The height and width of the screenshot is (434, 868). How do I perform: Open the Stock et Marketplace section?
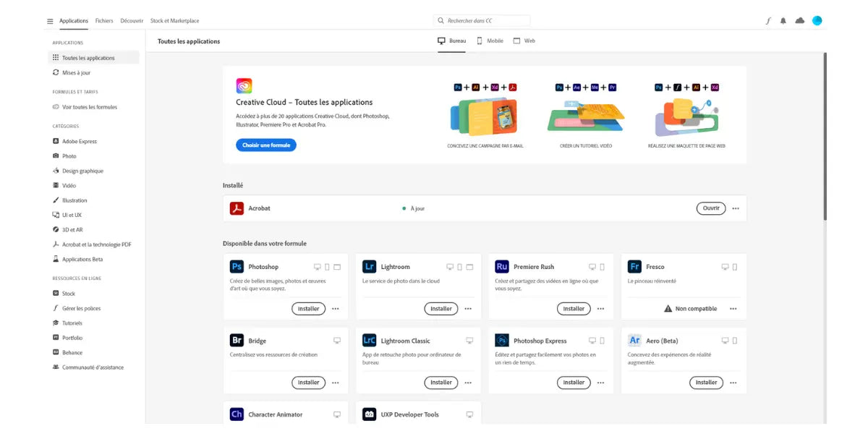click(x=174, y=20)
